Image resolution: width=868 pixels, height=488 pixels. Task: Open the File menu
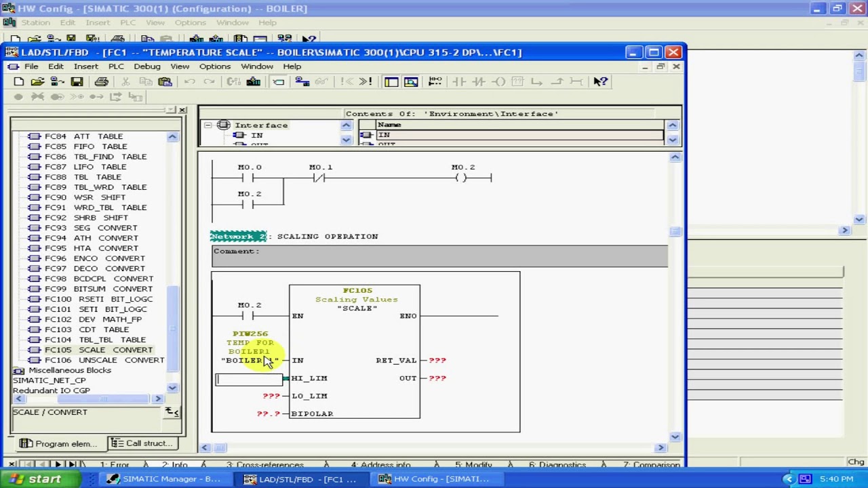click(31, 66)
